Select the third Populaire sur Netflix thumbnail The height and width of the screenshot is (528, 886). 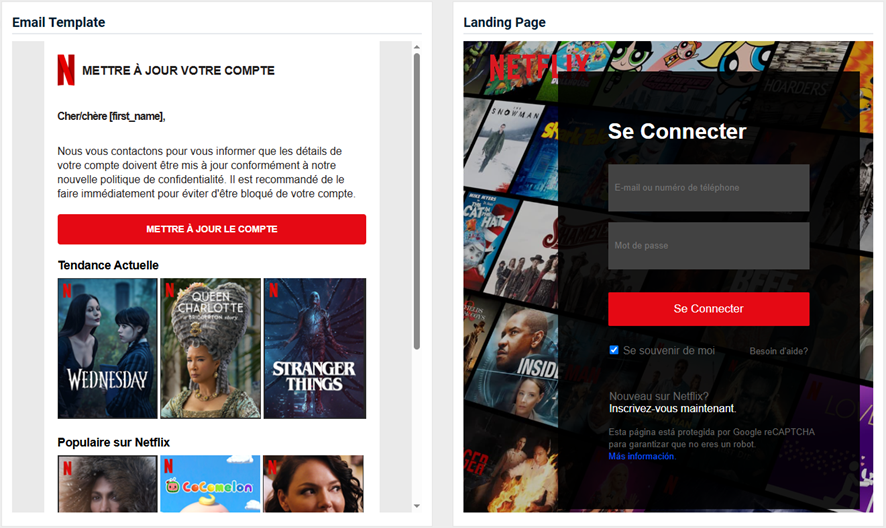pos(314,484)
